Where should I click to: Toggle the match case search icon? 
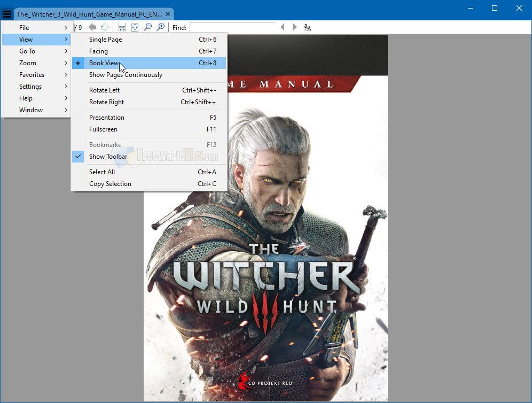[307, 27]
